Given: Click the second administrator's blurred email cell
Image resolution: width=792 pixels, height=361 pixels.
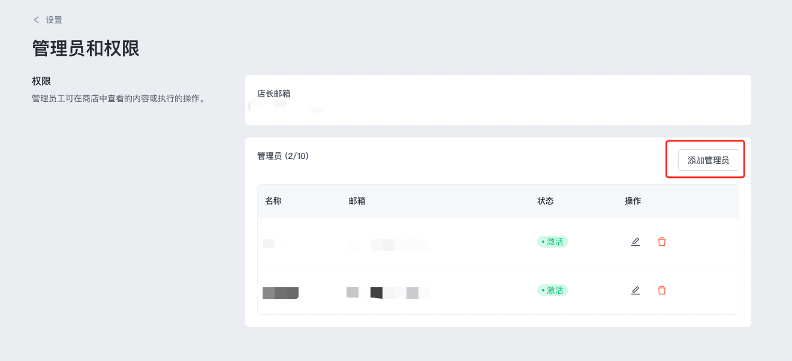Looking at the screenshot, I should [x=388, y=293].
